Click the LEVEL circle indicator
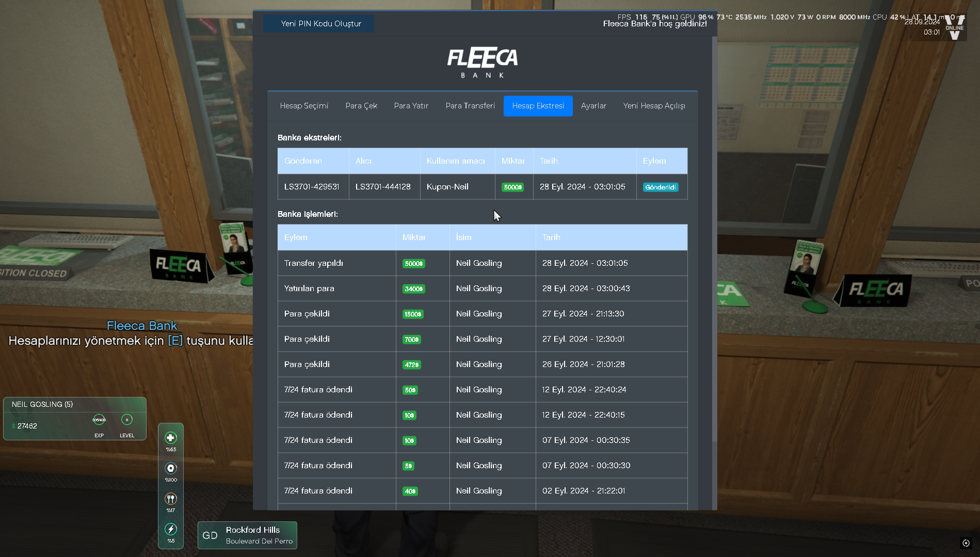The image size is (980, 557). click(x=127, y=420)
